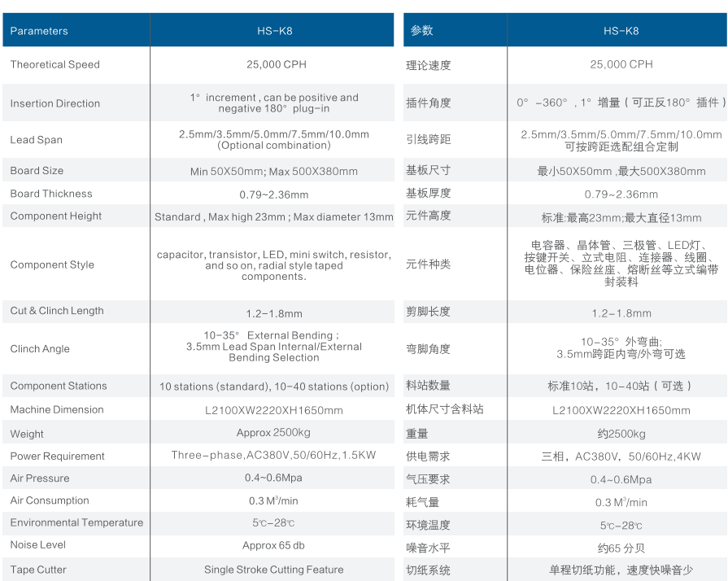Click the '耗气量' label
The image size is (728, 581).
[x=422, y=502]
